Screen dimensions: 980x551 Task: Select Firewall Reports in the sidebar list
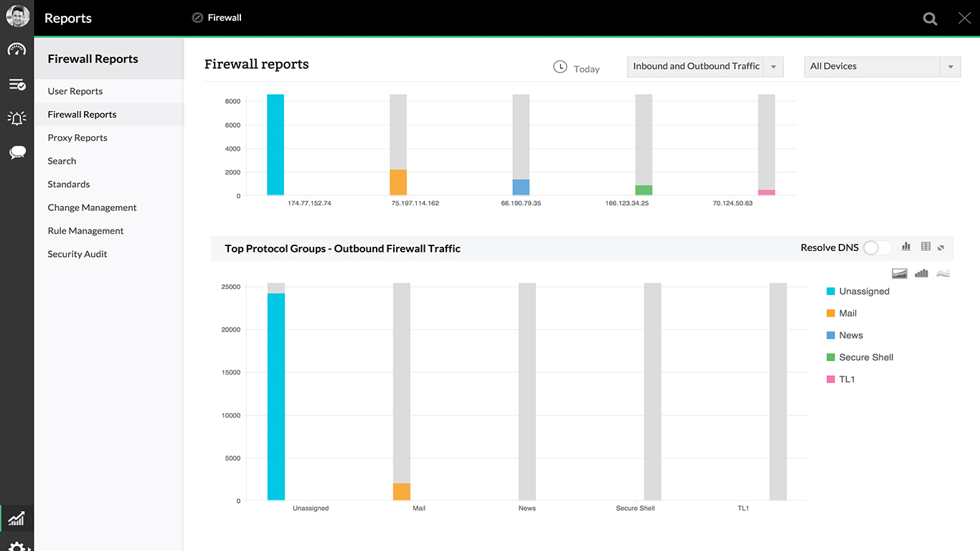[109, 114]
